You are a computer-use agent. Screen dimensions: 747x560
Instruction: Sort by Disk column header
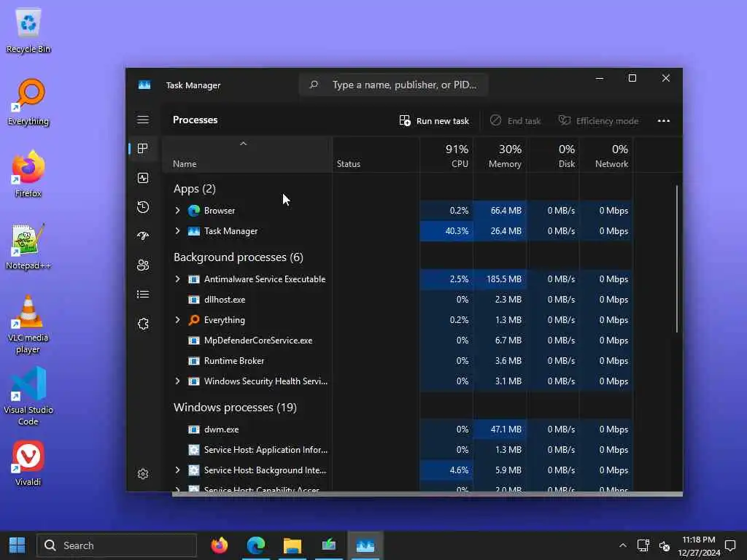pos(554,156)
